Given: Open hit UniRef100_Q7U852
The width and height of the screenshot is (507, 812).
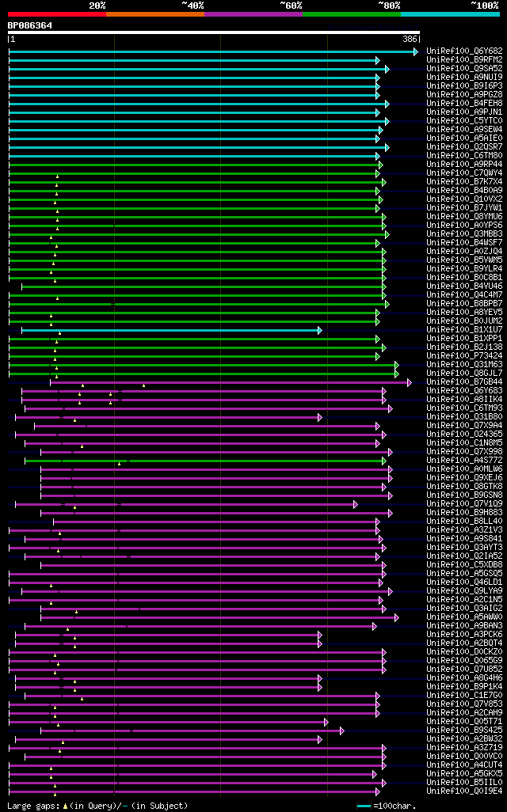Looking at the screenshot, I should 464,669.
